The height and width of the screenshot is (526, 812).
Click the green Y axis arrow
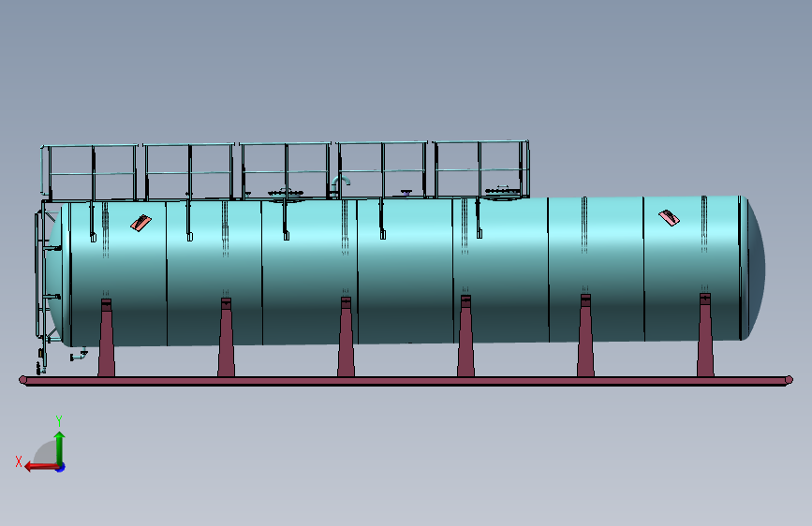(60, 447)
